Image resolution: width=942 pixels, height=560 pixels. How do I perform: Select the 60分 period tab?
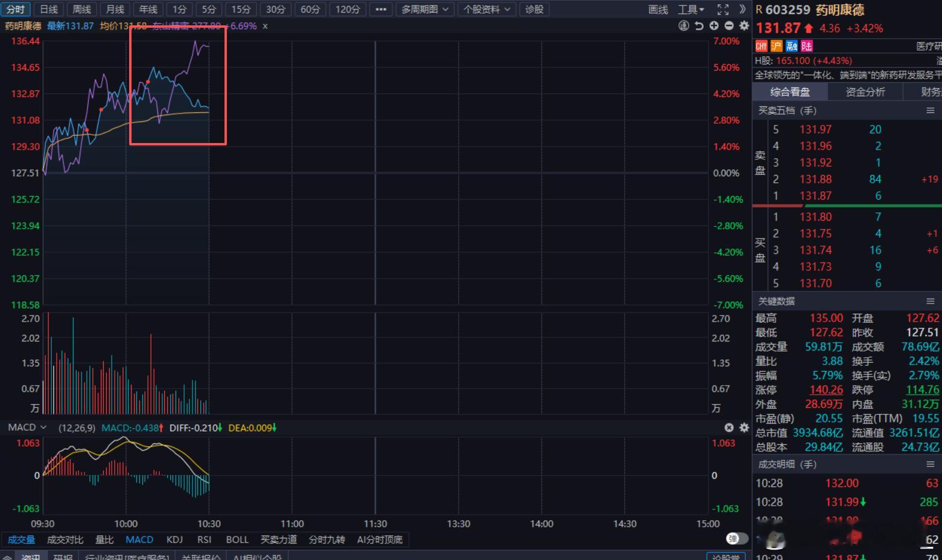pyautogui.click(x=310, y=9)
